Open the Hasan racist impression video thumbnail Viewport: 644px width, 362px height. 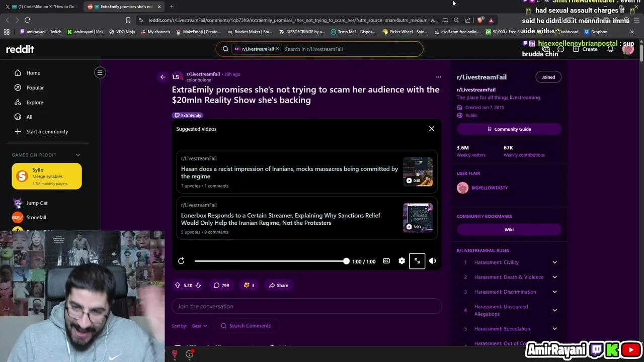pyautogui.click(x=418, y=172)
